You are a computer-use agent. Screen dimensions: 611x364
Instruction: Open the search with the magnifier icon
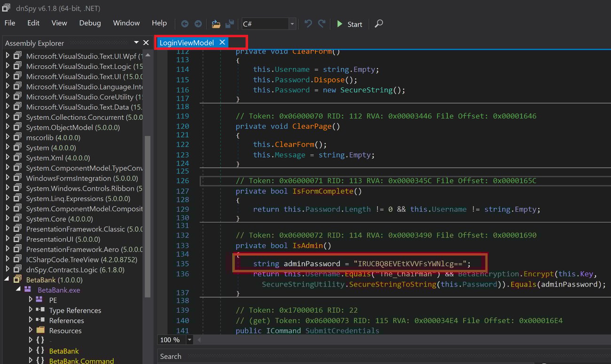(378, 23)
